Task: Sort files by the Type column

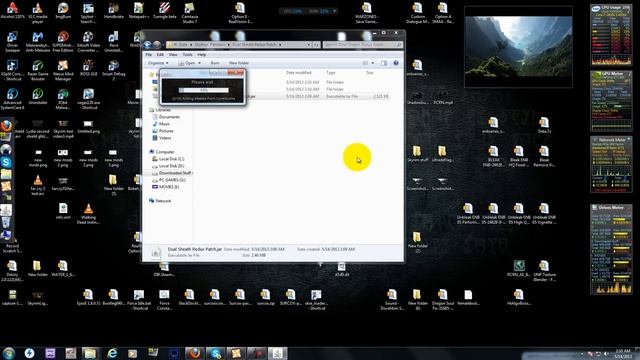Action: pos(331,73)
